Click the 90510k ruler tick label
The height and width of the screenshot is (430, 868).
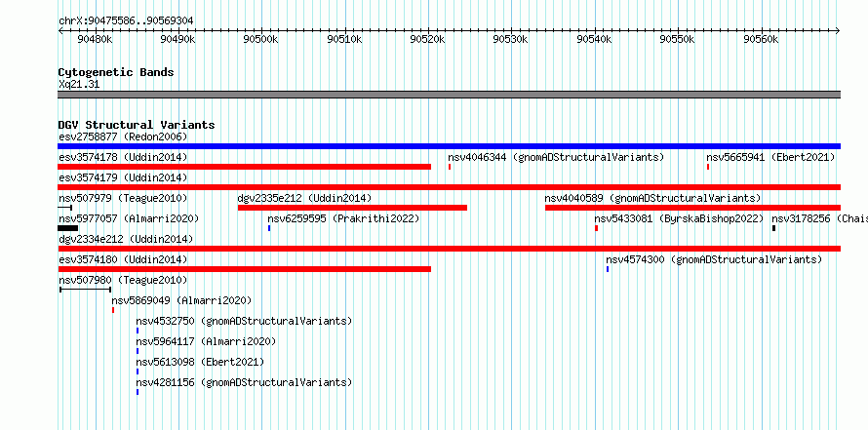(344, 39)
